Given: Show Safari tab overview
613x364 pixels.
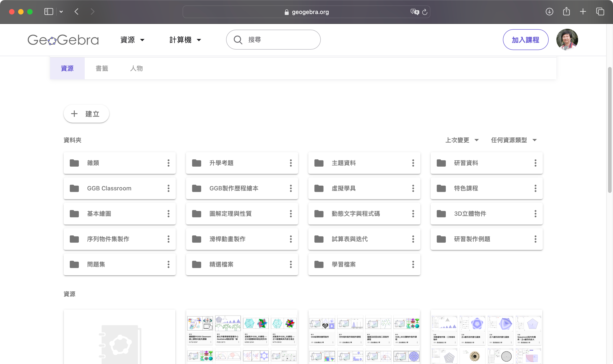Looking at the screenshot, I should coord(600,12).
